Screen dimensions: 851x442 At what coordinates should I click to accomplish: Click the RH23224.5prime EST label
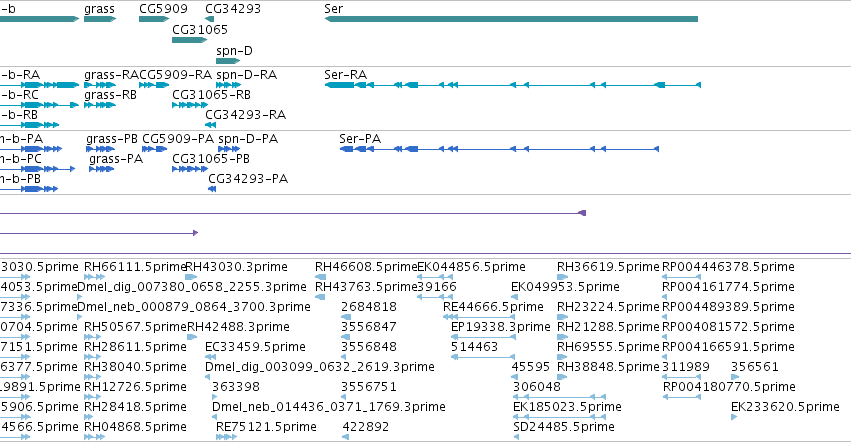point(608,306)
